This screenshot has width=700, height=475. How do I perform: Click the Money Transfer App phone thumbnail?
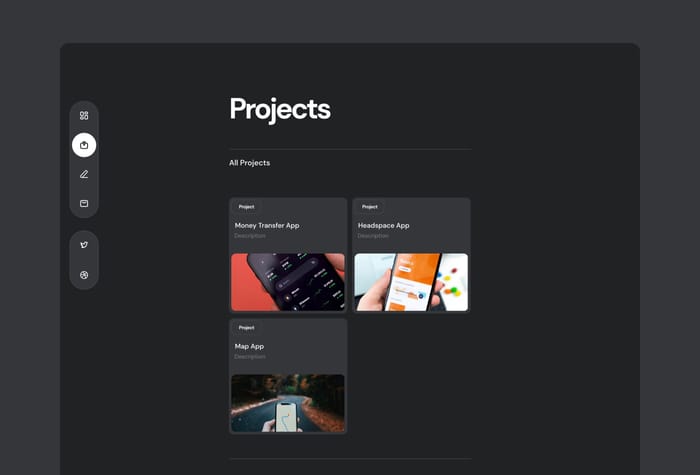pos(288,282)
